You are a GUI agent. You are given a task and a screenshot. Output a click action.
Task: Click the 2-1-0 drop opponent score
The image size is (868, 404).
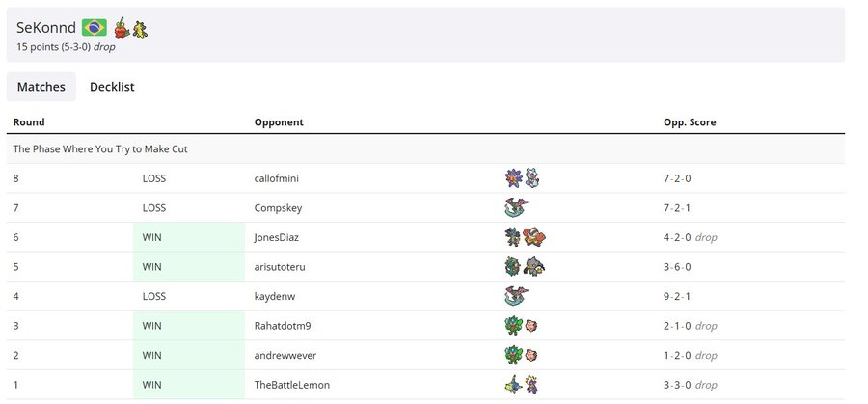click(x=691, y=326)
